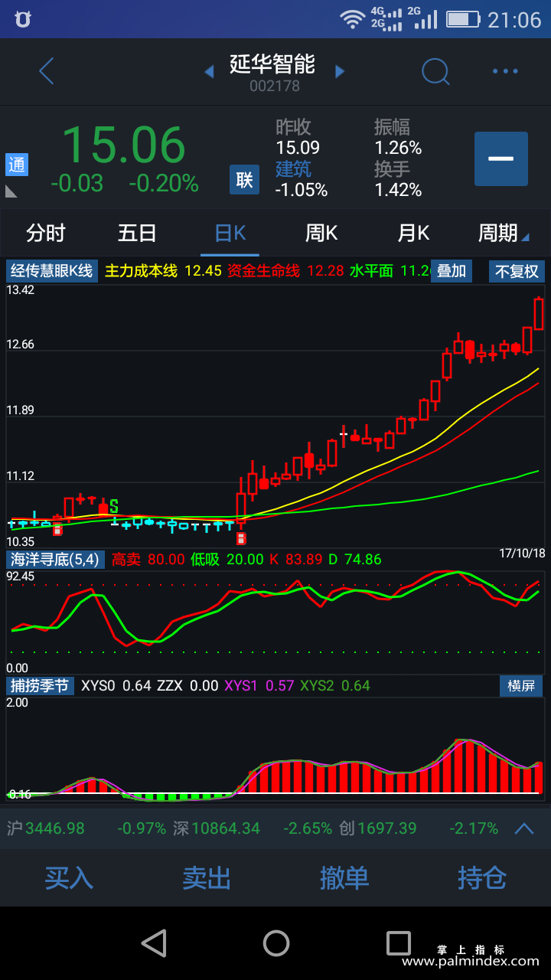Tap the 延华智能 stock name title

coord(272,64)
